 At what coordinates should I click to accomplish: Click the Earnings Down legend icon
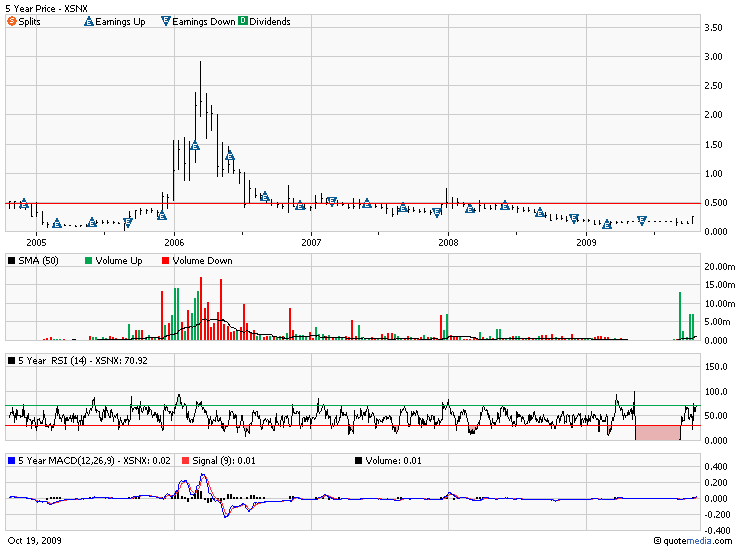tap(165, 21)
